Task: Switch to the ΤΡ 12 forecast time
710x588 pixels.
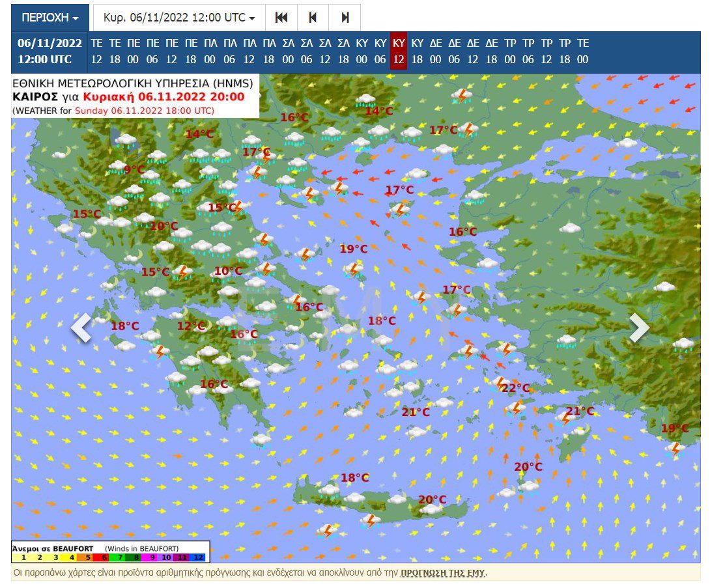Action: 547,51
